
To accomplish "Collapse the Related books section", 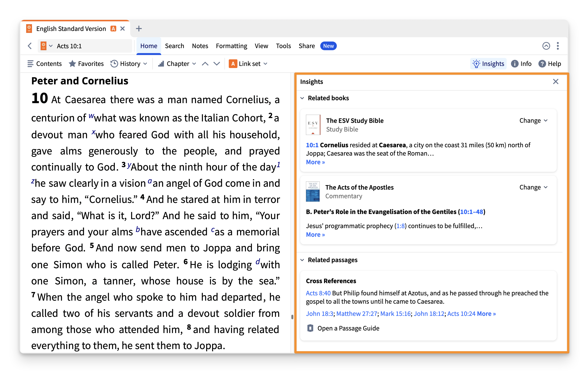I will coord(302,98).
